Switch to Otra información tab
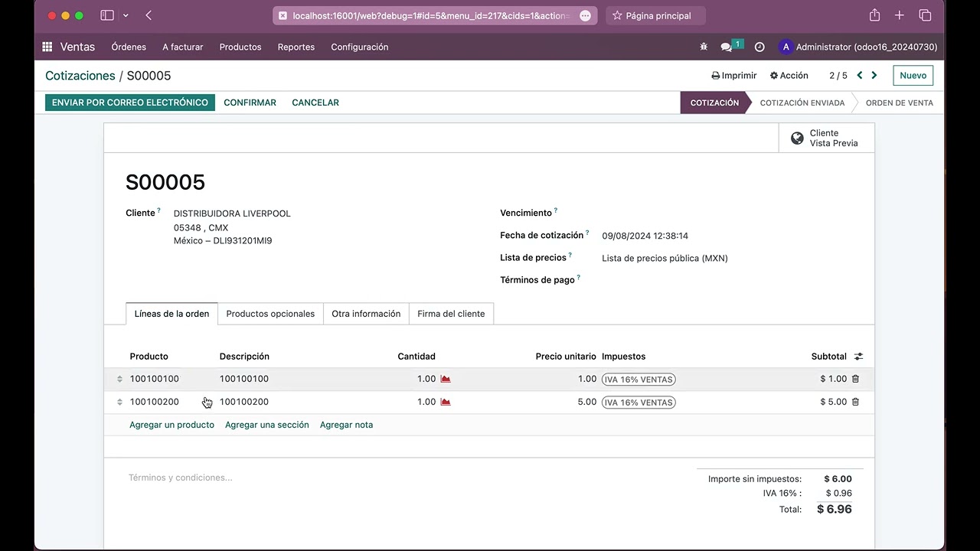Image resolution: width=980 pixels, height=551 pixels. [x=366, y=314]
